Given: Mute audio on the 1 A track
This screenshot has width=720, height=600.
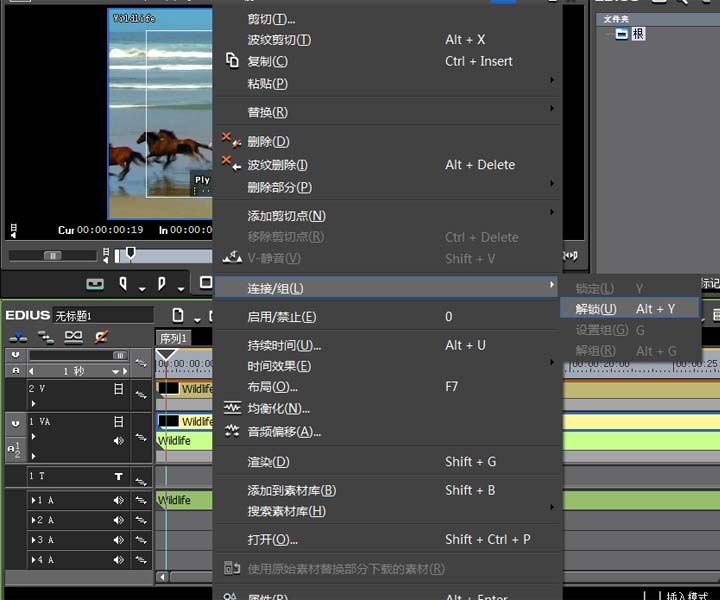Looking at the screenshot, I should pyautogui.click(x=118, y=500).
